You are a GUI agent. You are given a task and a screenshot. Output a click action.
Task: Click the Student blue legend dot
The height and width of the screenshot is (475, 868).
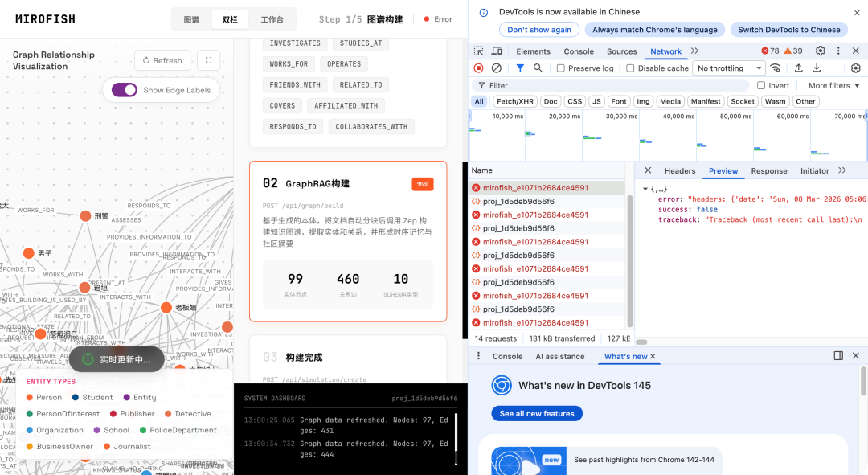[76, 398]
